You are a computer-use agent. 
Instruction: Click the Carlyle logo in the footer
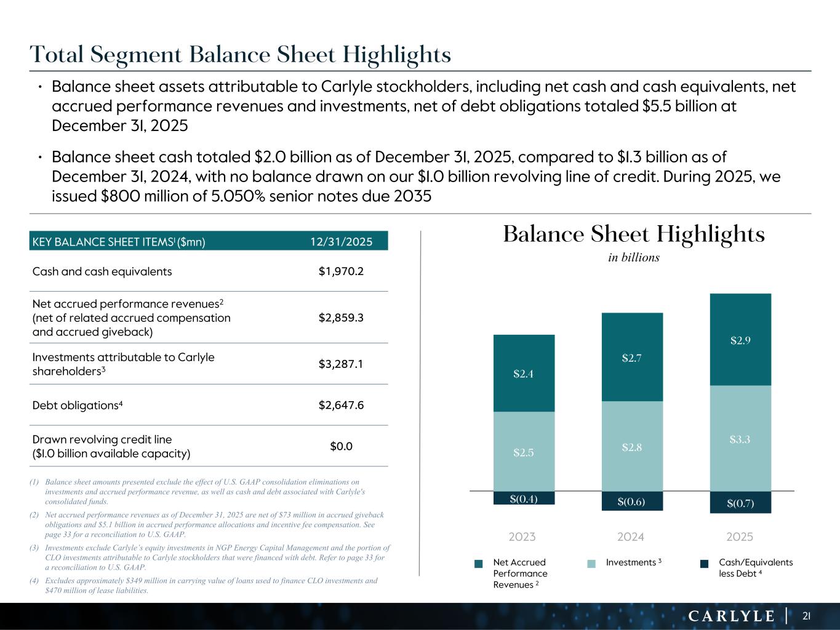[730, 616]
